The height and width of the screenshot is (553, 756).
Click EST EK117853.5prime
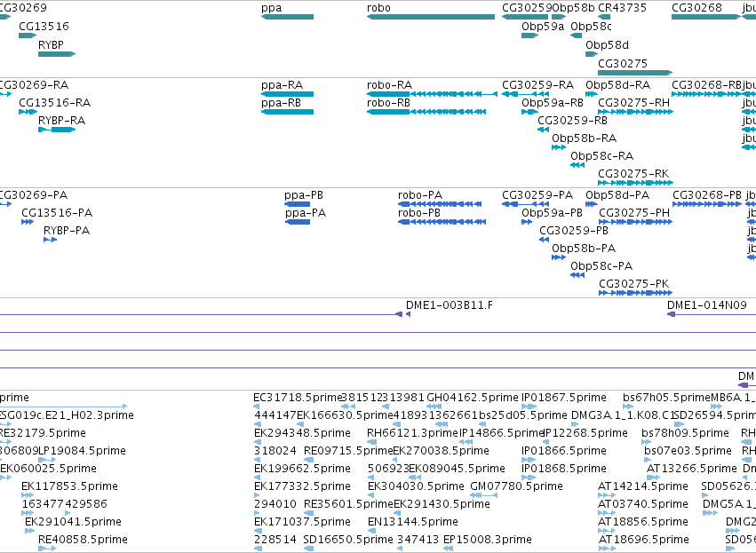click(69, 486)
